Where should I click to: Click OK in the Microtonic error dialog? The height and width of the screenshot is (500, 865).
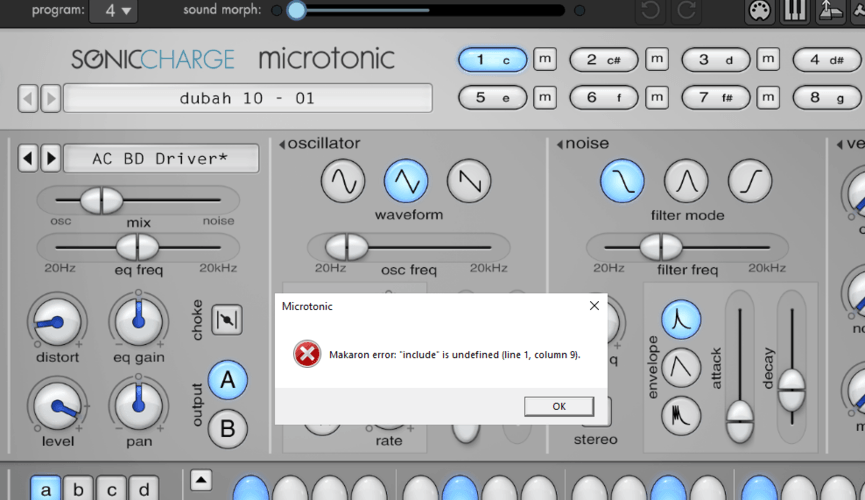tap(559, 406)
